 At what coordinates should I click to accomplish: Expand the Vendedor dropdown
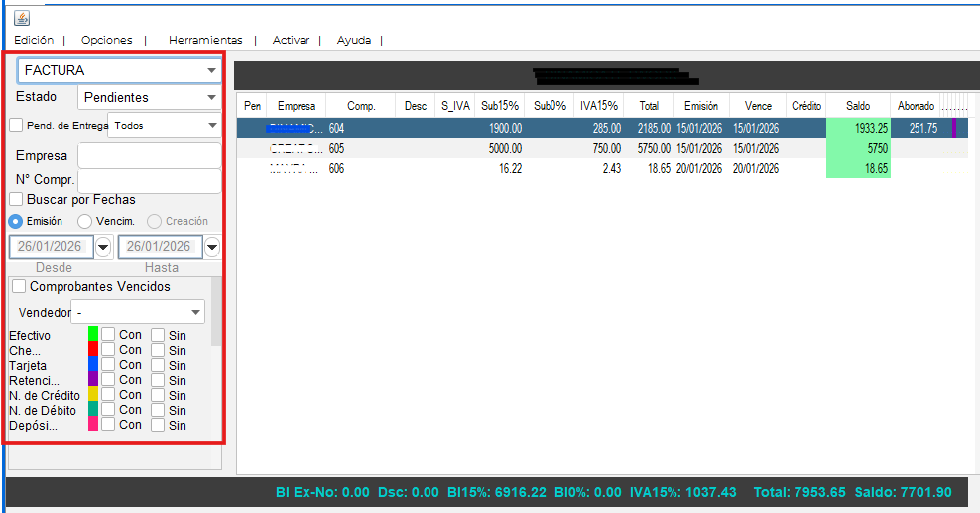point(196,313)
